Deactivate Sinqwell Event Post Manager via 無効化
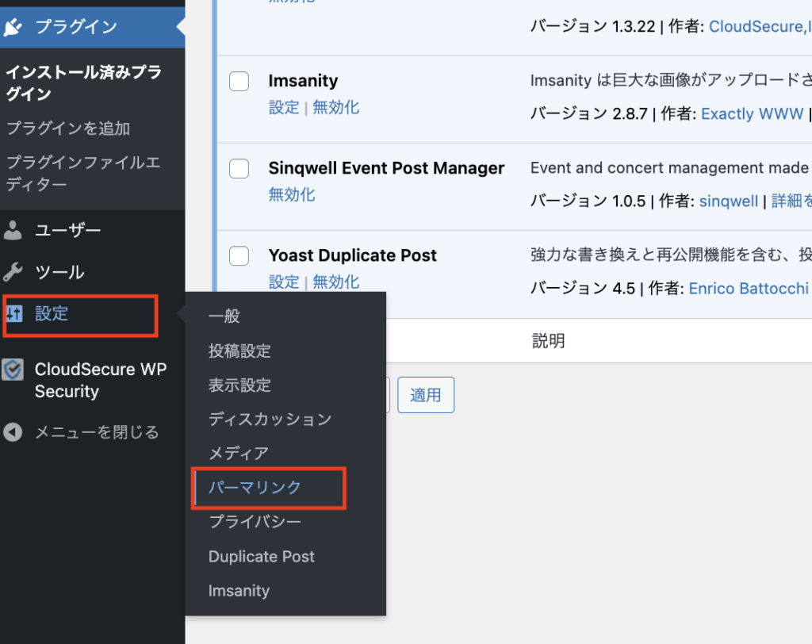 [x=292, y=194]
